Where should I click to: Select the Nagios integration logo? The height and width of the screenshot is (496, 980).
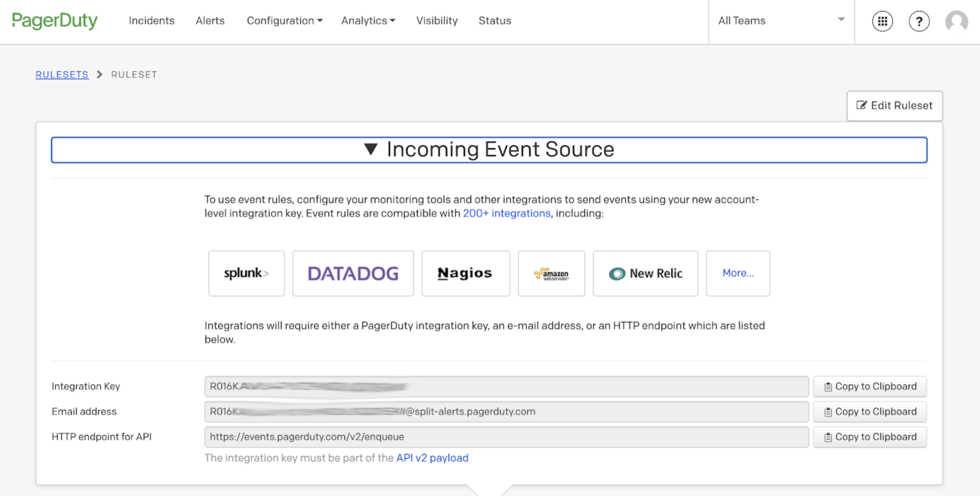point(466,273)
